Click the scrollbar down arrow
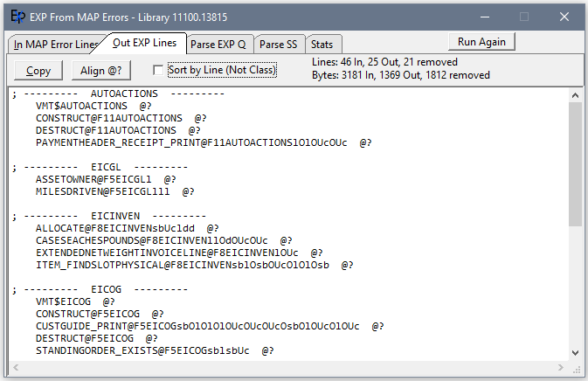The height and width of the screenshot is (381, 588). coord(575,351)
